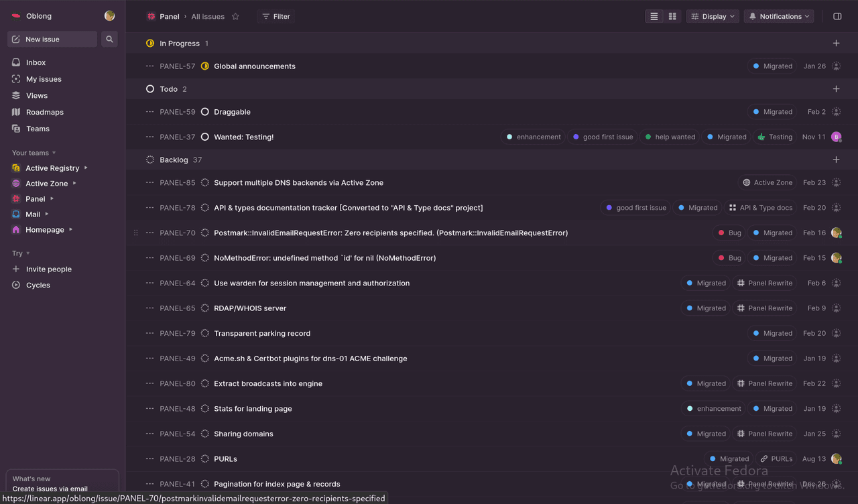The width and height of the screenshot is (858, 504).
Task: Open the right sidebar panel icon
Action: (x=837, y=17)
